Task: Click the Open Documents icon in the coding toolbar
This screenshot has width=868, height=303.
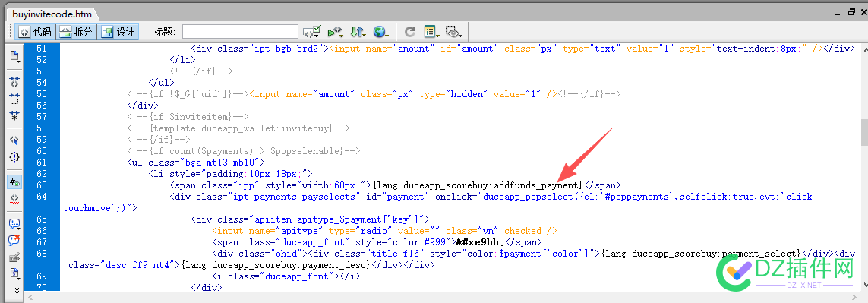Action: click(14, 55)
